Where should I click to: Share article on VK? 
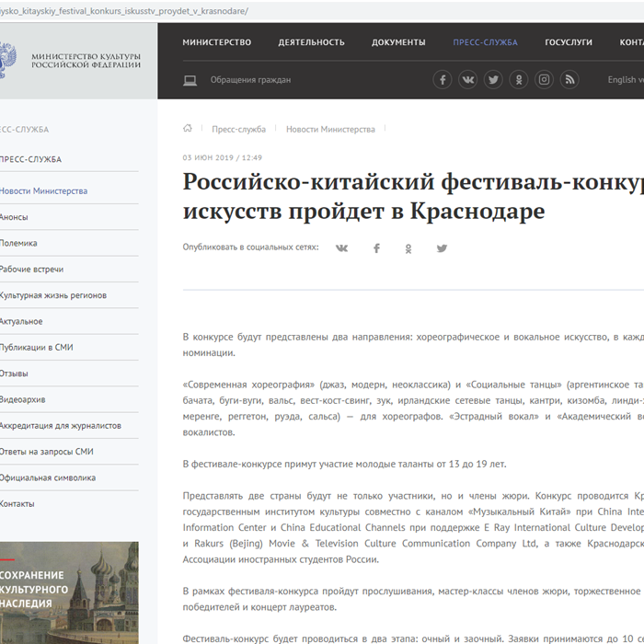(341, 248)
